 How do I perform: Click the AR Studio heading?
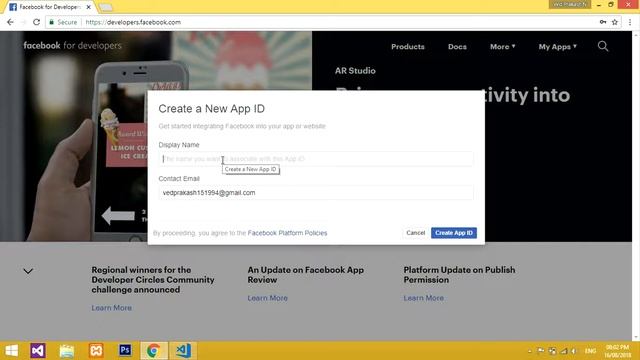tap(355, 71)
